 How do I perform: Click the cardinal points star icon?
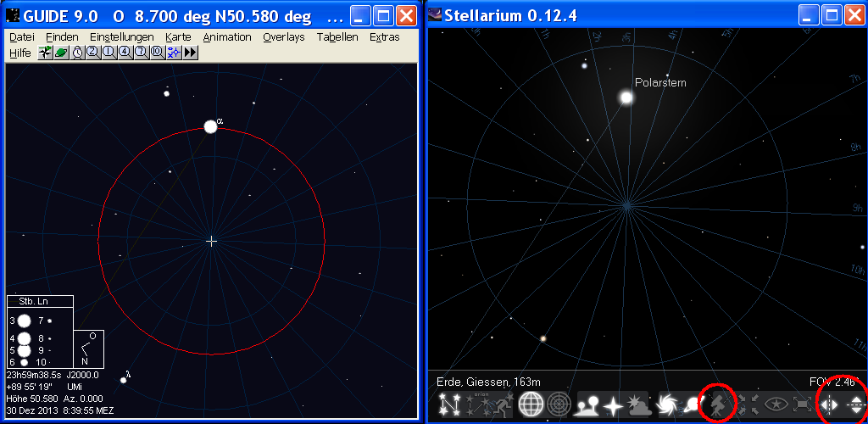(x=612, y=404)
